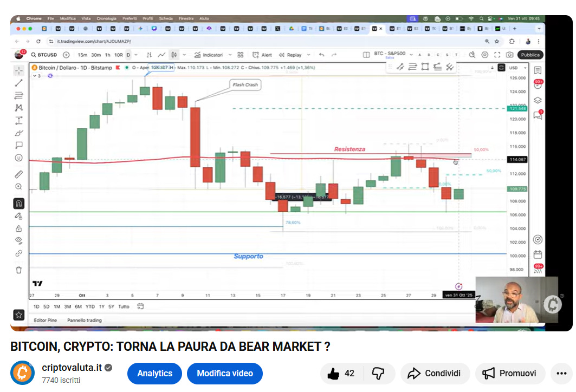Select the Fibonacci retracement tool
The width and height of the screenshot is (576, 392).
coord(19,95)
